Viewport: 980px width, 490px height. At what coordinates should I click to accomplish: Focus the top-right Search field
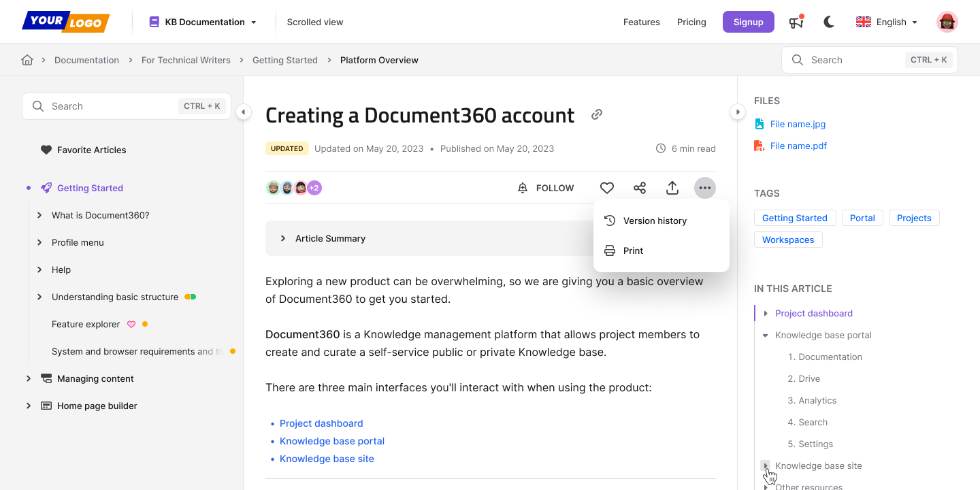click(870, 60)
